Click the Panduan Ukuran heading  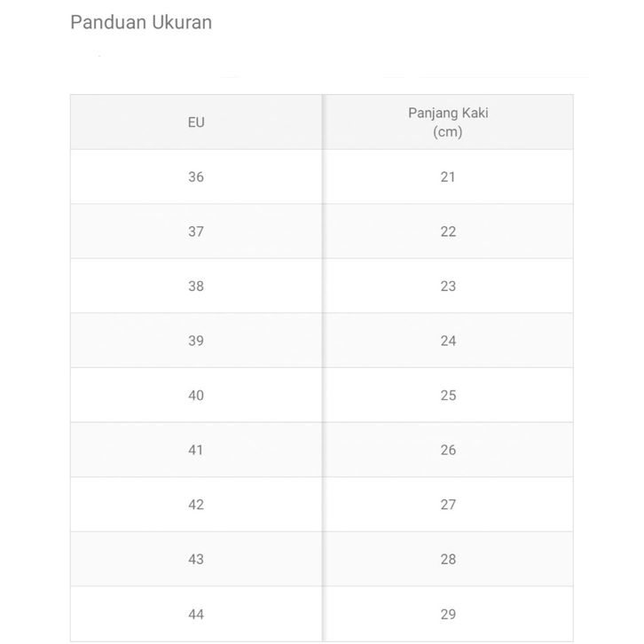141,22
